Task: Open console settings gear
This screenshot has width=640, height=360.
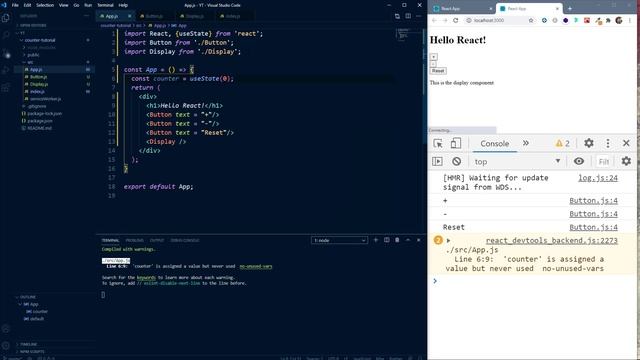Action: [x=626, y=161]
